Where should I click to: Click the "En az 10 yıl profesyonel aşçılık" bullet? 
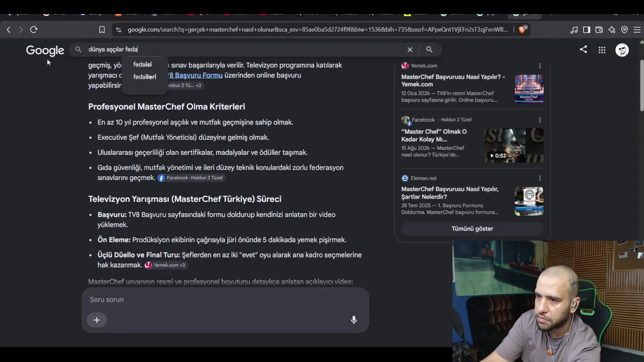click(x=195, y=122)
